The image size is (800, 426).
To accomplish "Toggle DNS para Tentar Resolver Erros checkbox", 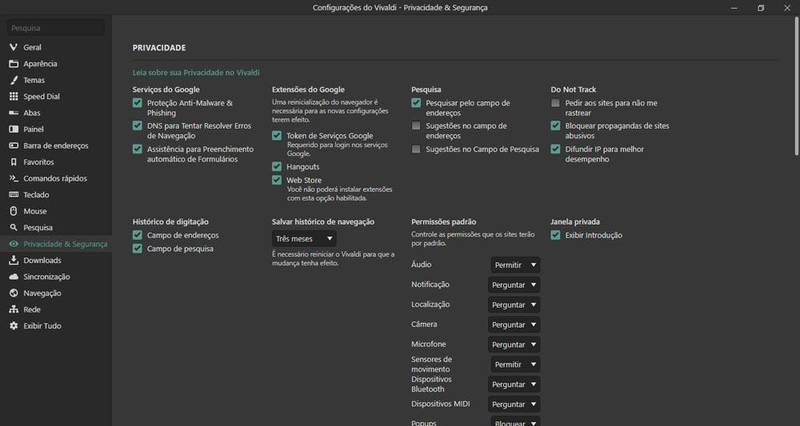I will (x=137, y=126).
